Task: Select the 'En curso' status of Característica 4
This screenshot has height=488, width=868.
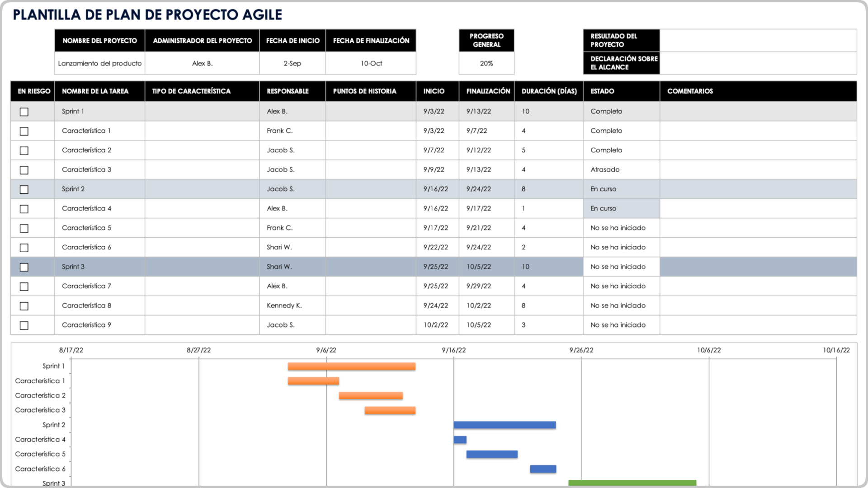Action: click(x=622, y=209)
